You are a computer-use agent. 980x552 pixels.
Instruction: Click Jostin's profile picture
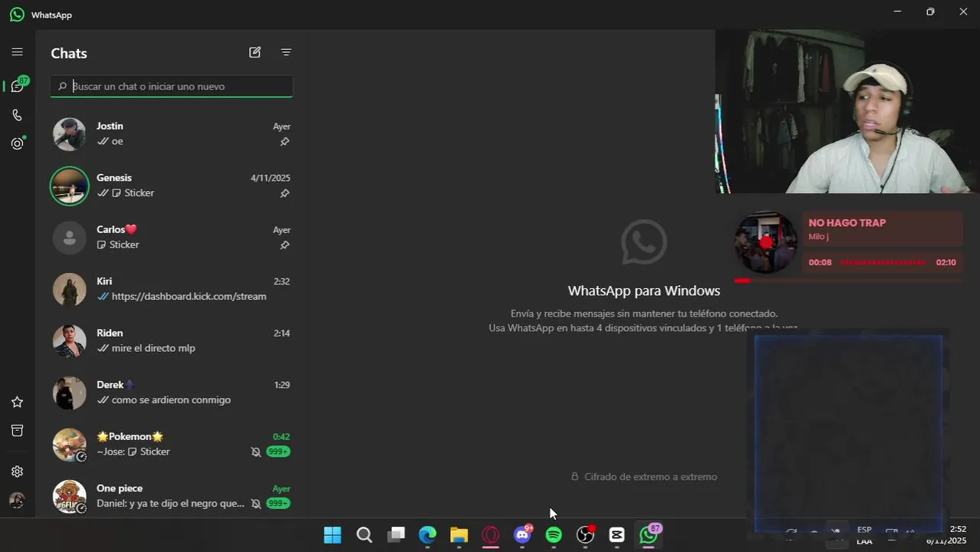(x=69, y=134)
